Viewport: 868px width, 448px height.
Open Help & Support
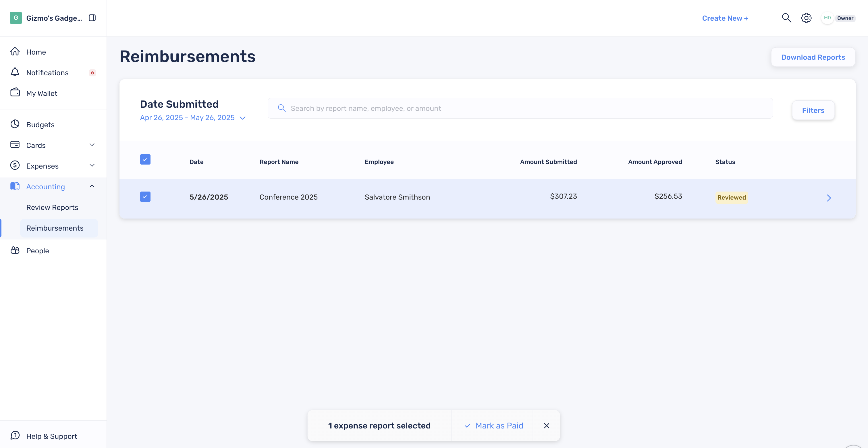[51, 436]
